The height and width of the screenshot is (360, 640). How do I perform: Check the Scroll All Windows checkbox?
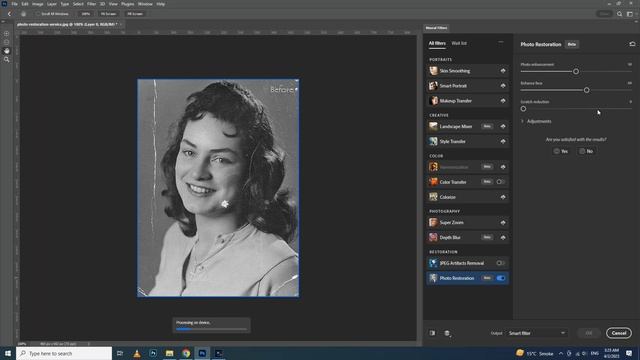point(38,14)
